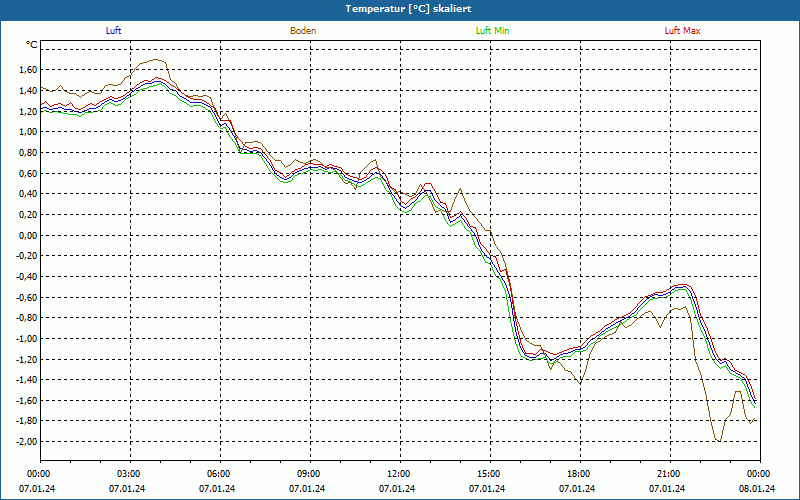The width and height of the screenshot is (800, 500).
Task: Click the 18:00 time axis label
Action: [x=580, y=474]
